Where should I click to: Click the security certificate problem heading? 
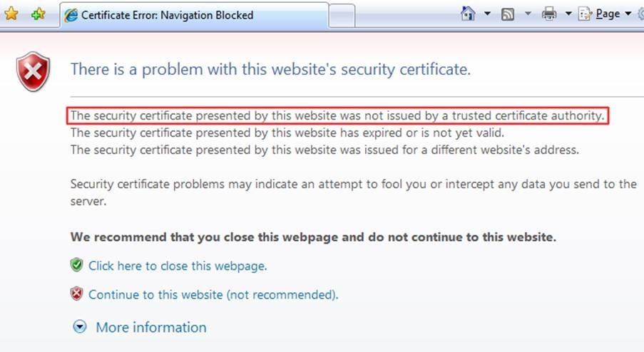(270, 70)
